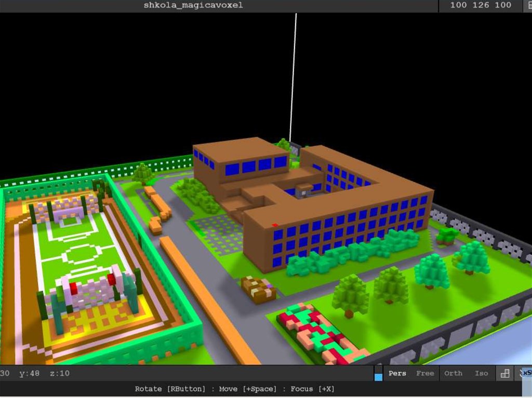
Task: Click the shkola_magicavoxel project name field
Action: (x=193, y=6)
